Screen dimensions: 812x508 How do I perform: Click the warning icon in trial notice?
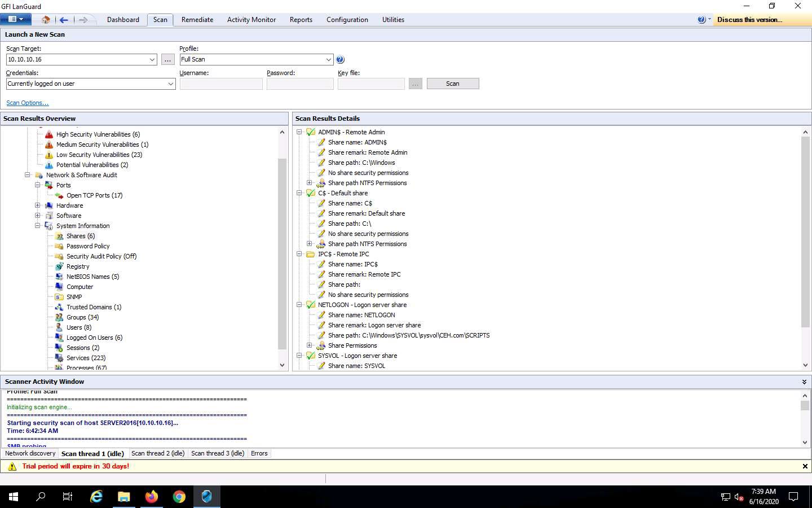pyautogui.click(x=12, y=466)
